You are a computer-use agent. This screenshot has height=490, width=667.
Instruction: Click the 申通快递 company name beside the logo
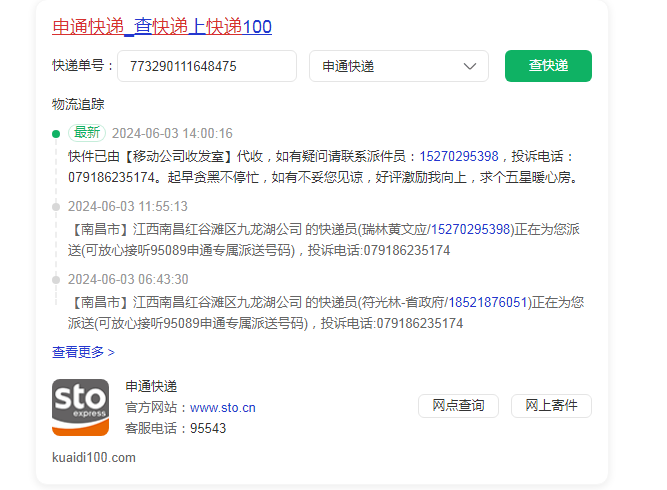pos(151,386)
